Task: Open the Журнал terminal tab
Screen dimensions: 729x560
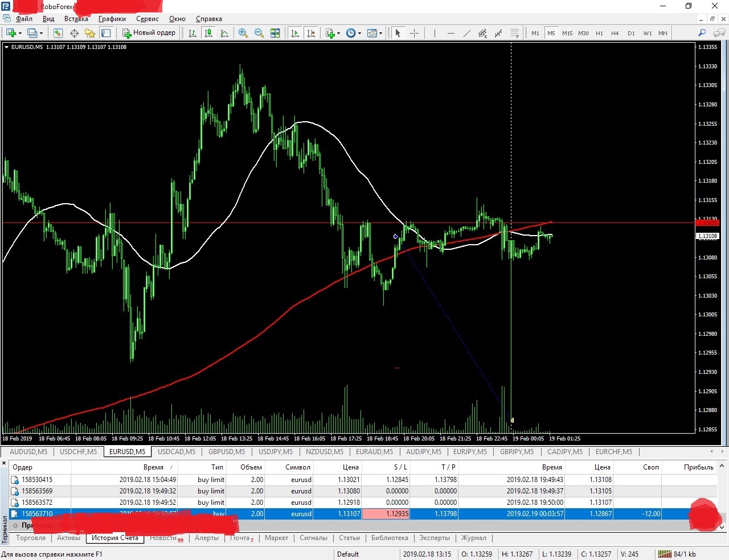Action: [x=474, y=538]
